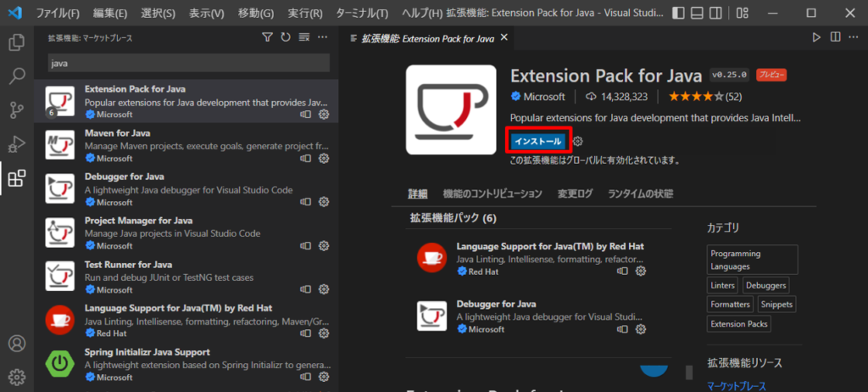Click the run triangle icon in editor toolbar
This screenshot has height=392, width=868.
coord(816,37)
